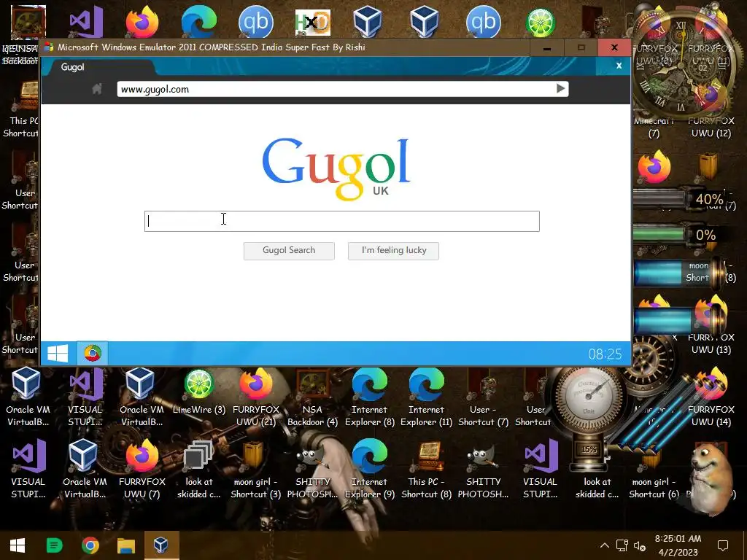Open Visual Studio icon in top row
747x560 pixels.
click(x=86, y=21)
